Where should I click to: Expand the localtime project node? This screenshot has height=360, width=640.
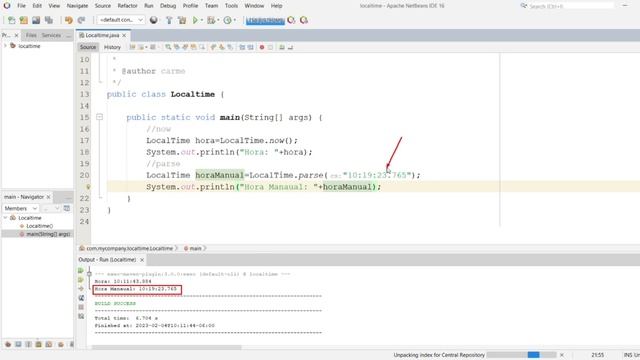tap(5, 46)
